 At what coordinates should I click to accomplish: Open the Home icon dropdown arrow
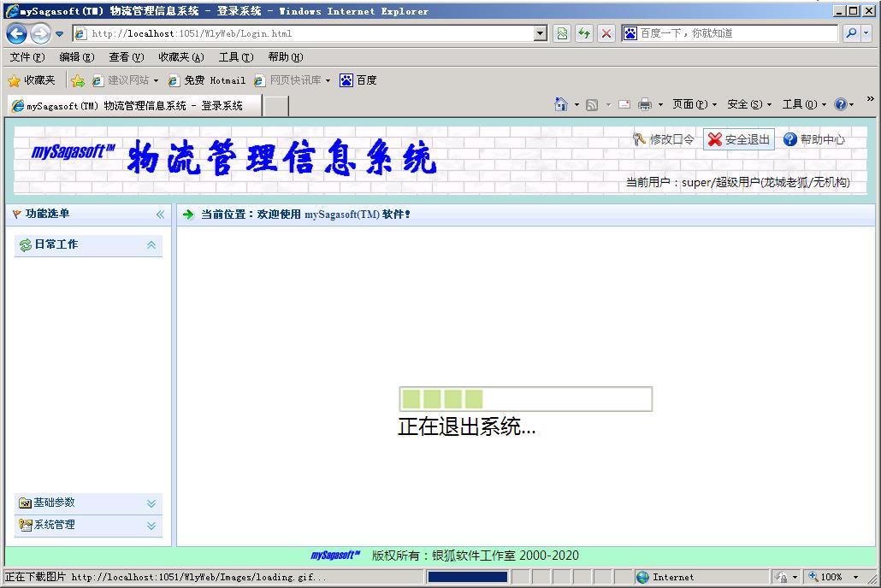[576, 105]
